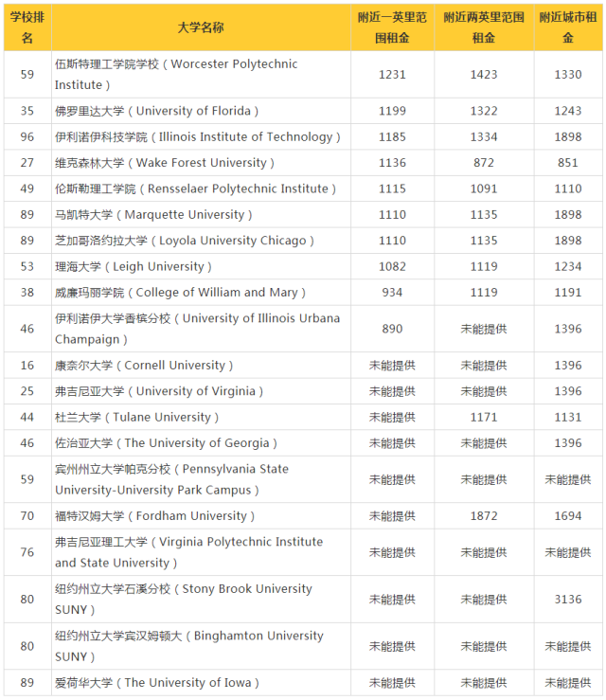This screenshot has height=700, width=606.
Task: Click the 学校排名 column header
Action: pyautogui.click(x=27, y=27)
